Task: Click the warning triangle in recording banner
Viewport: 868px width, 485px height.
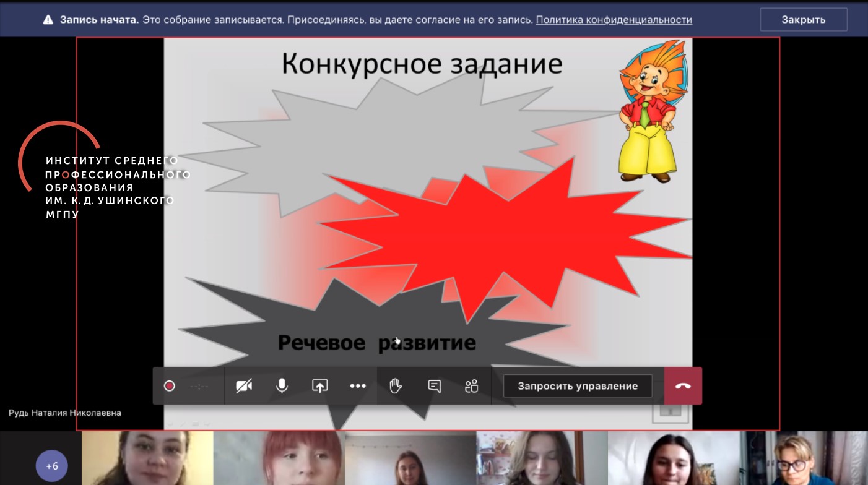Action: tap(48, 20)
